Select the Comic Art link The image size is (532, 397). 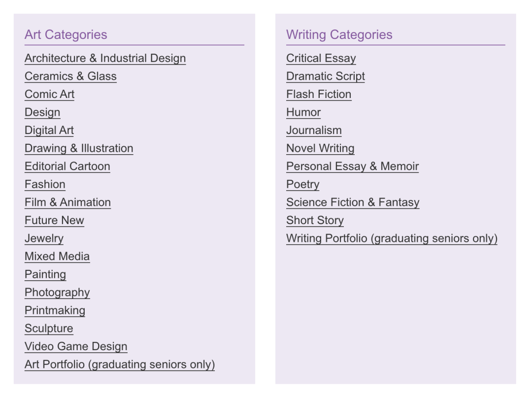pos(50,95)
